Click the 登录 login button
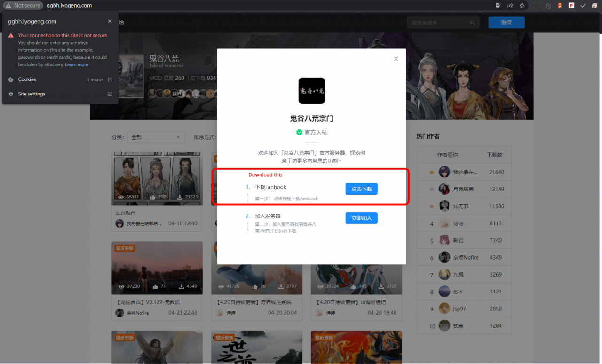This screenshot has width=602, height=364. coord(507,23)
